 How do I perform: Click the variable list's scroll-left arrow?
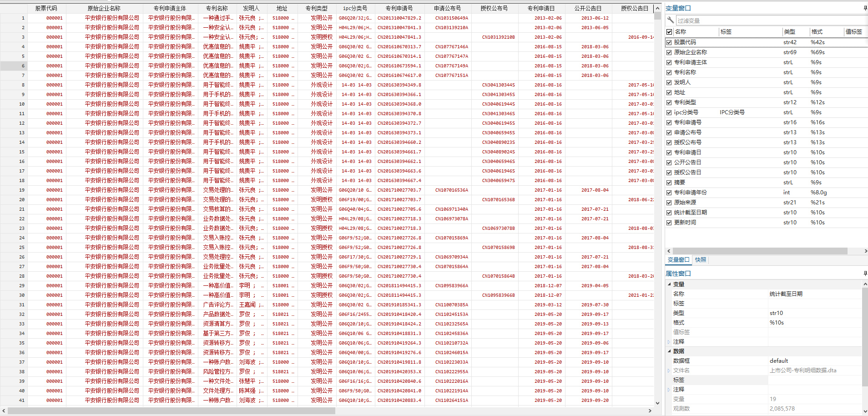pyautogui.click(x=669, y=251)
